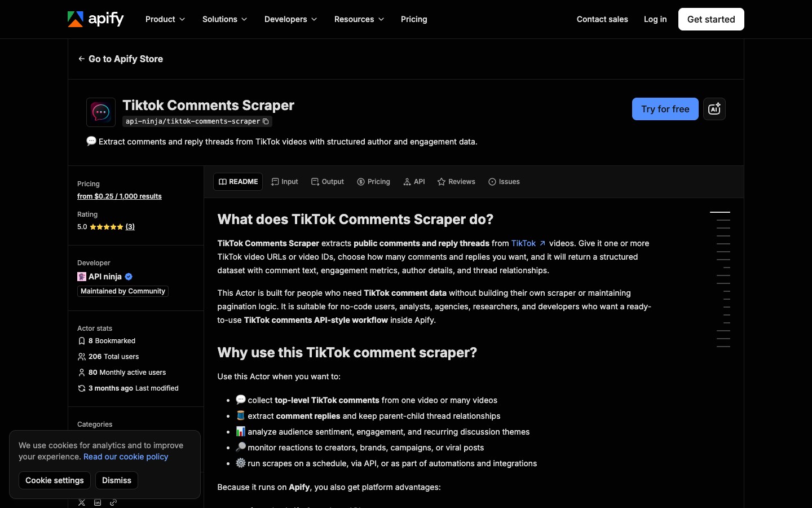The height and width of the screenshot is (508, 812).
Task: Click the 80 Monthly active users stat
Action: 122,373
